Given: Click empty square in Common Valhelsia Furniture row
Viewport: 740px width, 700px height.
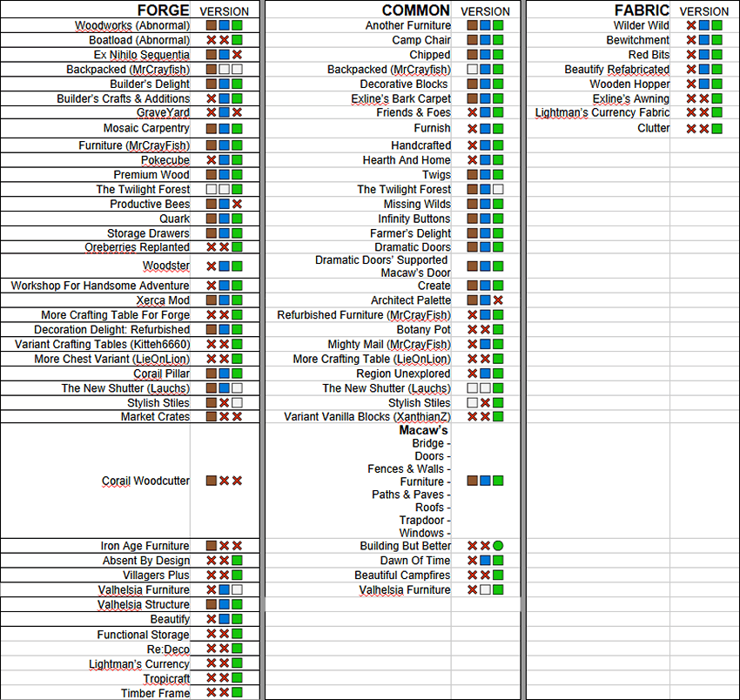Looking at the screenshot, I should (x=485, y=589).
